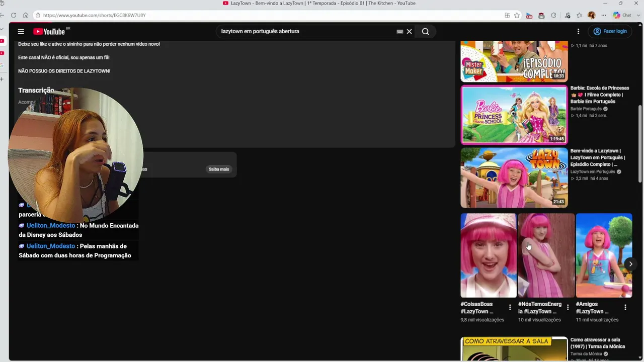Open Barbie: Escola de Princesas video title

tap(600, 95)
